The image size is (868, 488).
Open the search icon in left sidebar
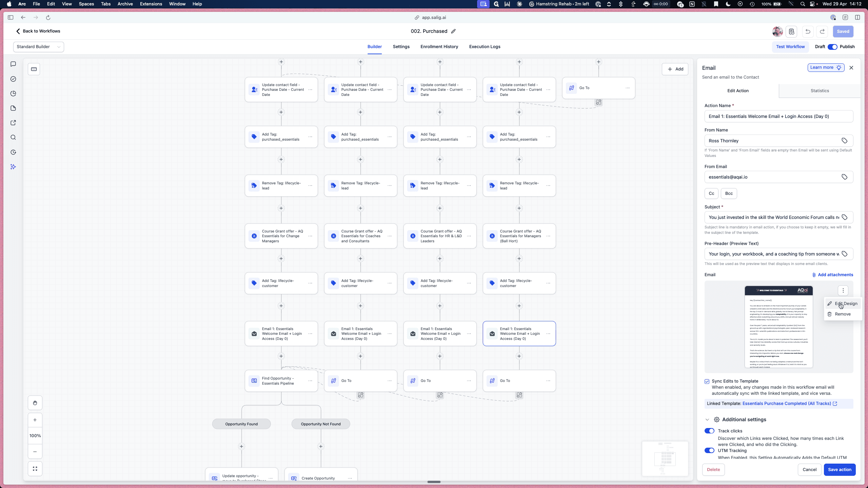[13, 137]
